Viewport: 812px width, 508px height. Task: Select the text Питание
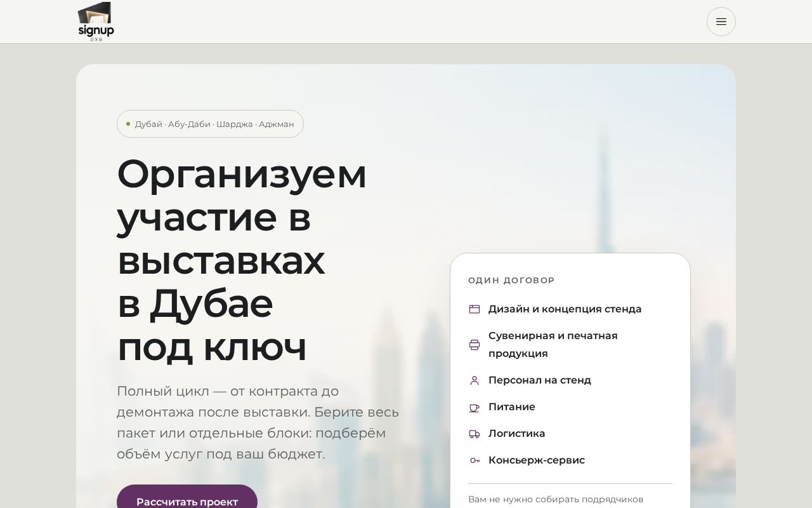[x=511, y=407]
